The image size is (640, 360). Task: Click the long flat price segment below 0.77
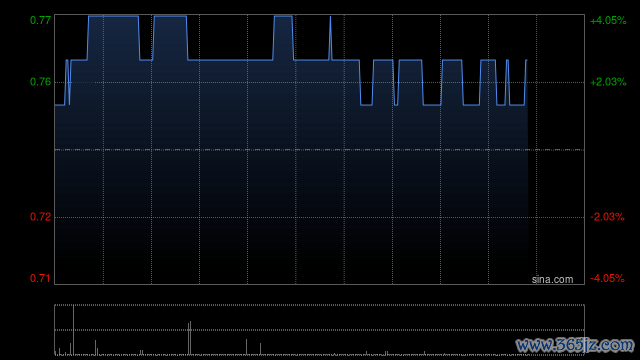pyautogui.click(x=230, y=60)
